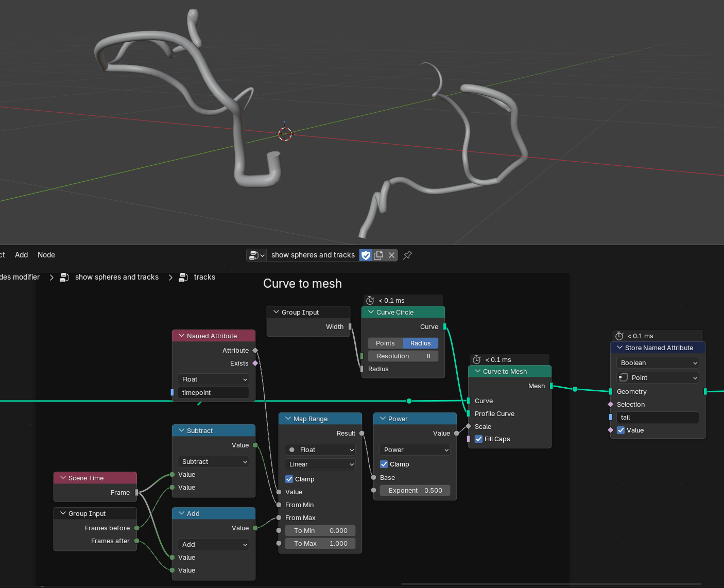
Task: Click the Exponent value slider
Action: tap(415, 491)
